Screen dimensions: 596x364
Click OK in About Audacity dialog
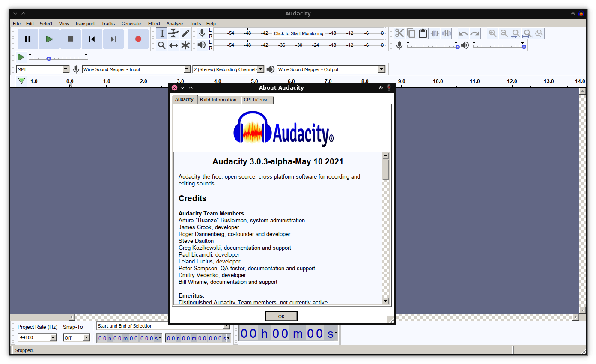click(281, 316)
